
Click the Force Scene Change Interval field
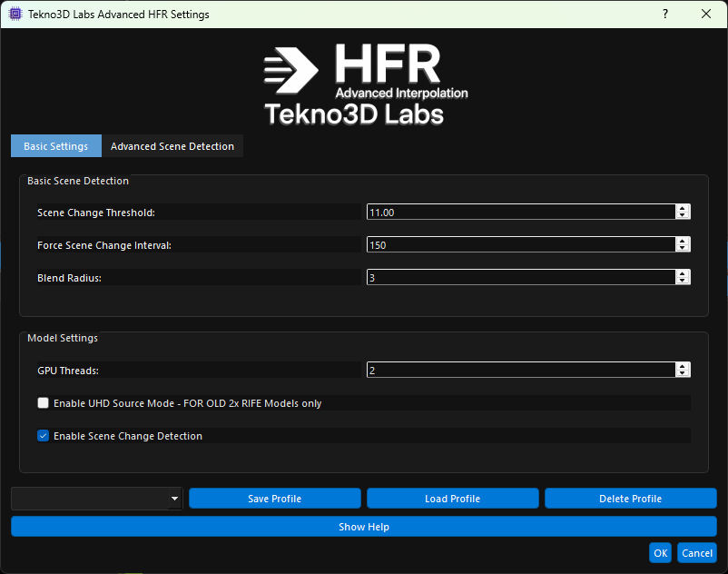(x=521, y=244)
